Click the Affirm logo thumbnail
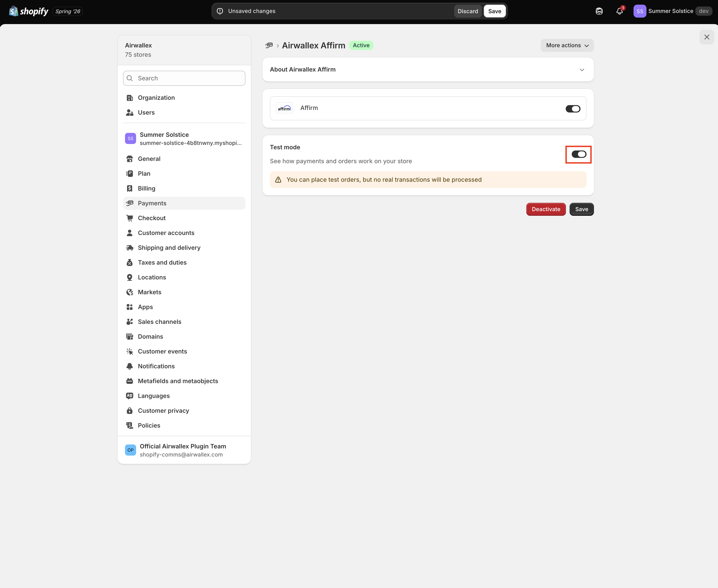Screen dimensions: 718x588 (x=284, y=108)
